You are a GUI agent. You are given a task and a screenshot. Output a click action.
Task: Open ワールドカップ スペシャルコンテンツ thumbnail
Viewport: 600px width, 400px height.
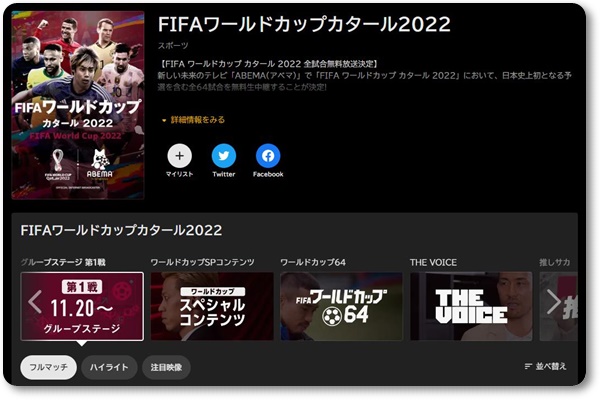tap(212, 306)
